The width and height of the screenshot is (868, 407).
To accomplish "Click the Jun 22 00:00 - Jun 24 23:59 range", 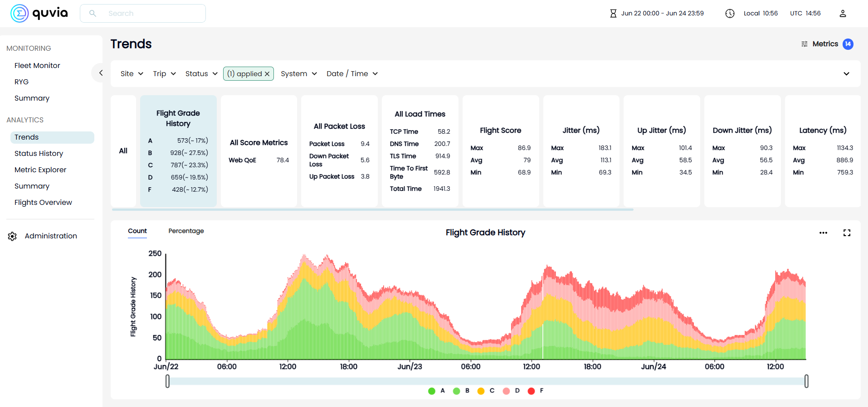I will coord(662,14).
